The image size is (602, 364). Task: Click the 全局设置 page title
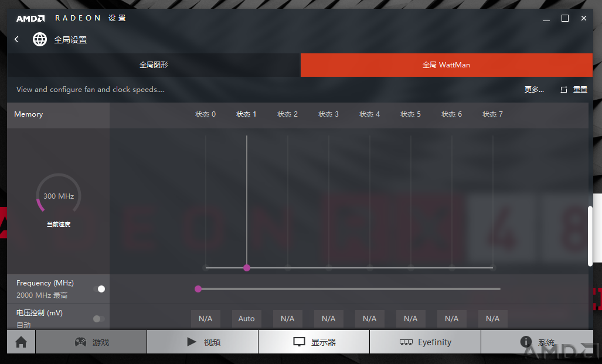click(70, 40)
